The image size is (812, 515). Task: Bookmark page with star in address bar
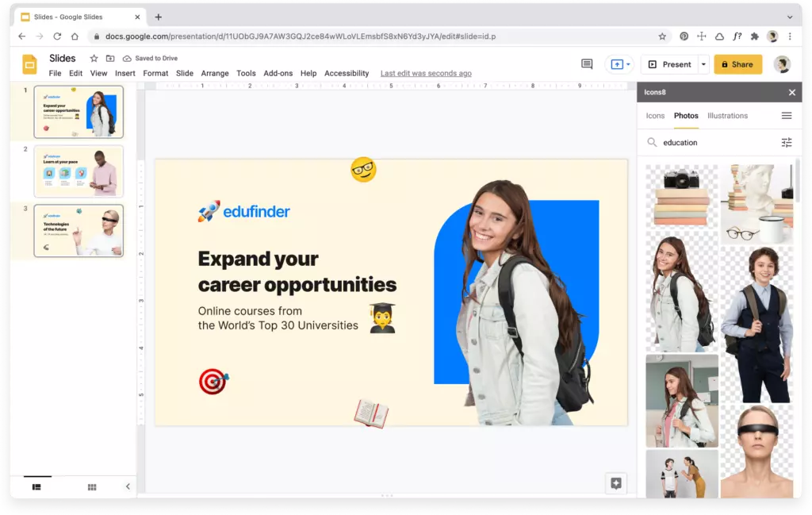(662, 37)
